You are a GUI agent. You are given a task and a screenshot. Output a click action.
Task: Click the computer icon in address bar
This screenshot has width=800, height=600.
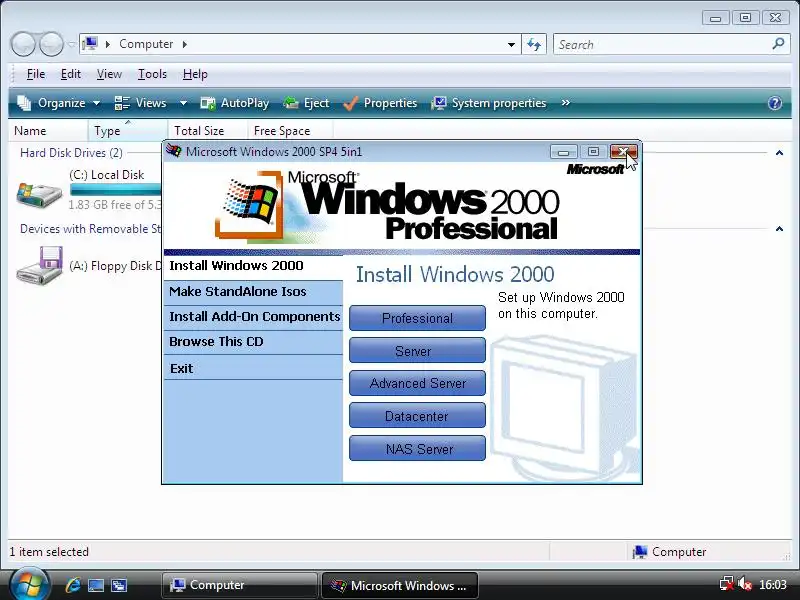[x=90, y=43]
